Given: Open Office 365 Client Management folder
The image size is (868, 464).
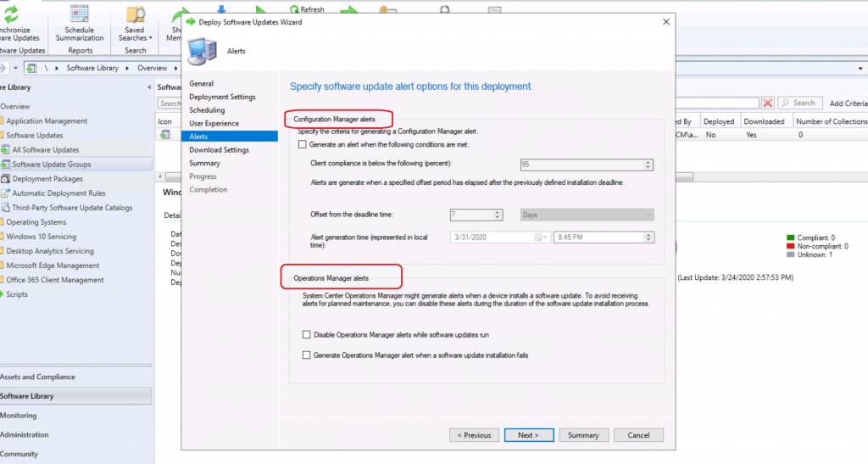Looking at the screenshot, I should pyautogui.click(x=55, y=280).
